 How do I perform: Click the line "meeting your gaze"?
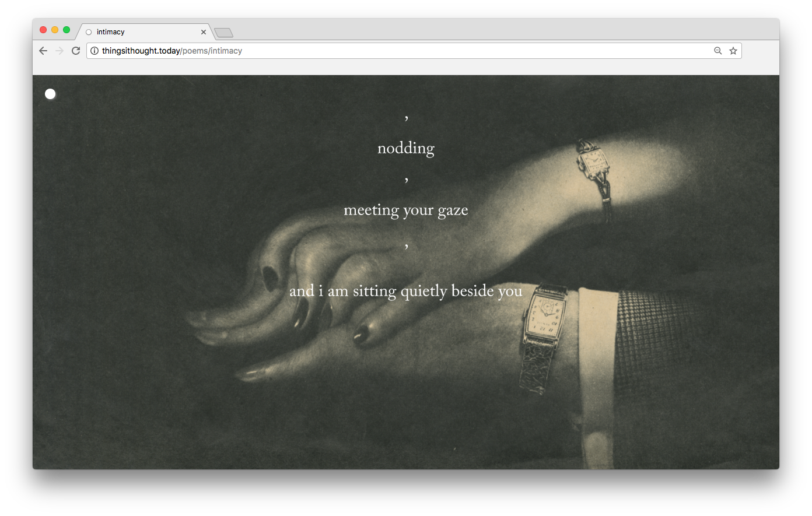point(406,210)
